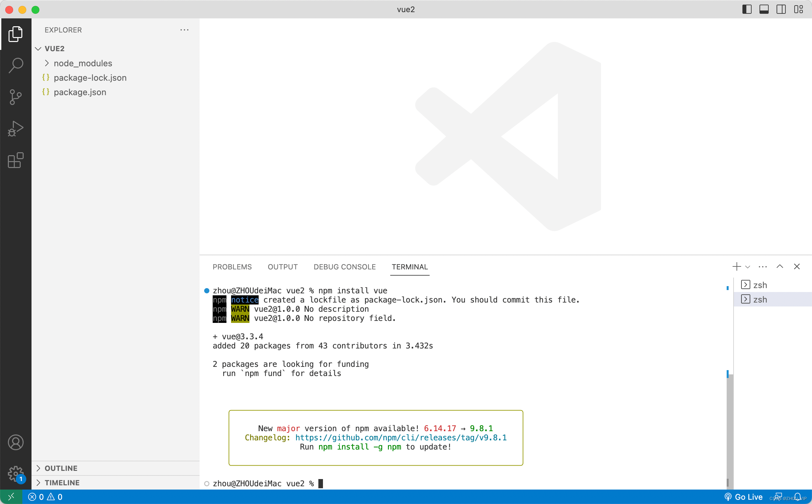Switch to the DEBUG CONSOLE tab

(x=344, y=267)
